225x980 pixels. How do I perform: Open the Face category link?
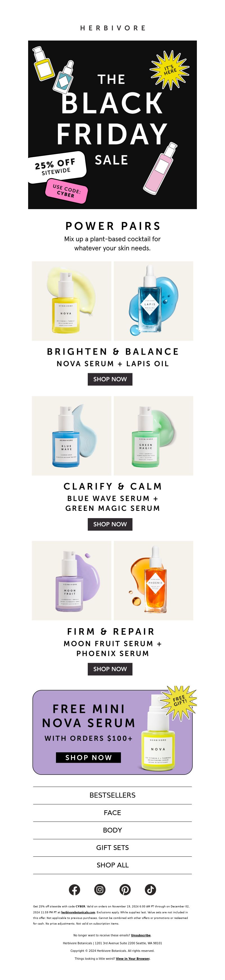point(112,813)
